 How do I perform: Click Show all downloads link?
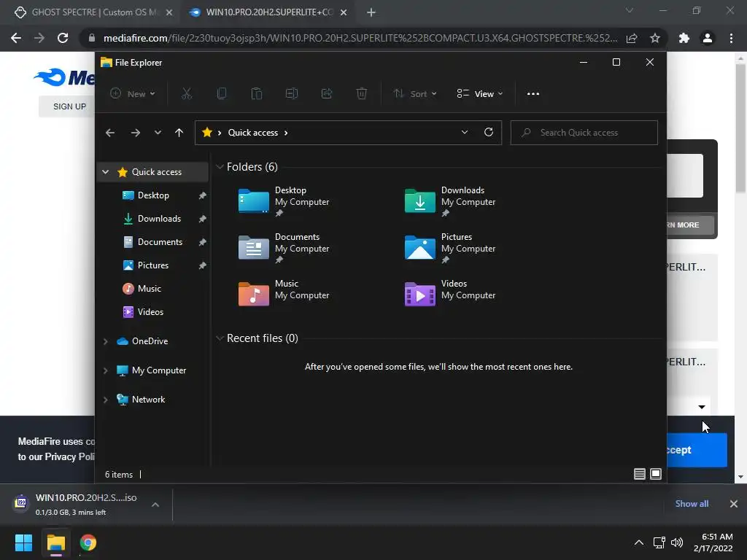click(692, 504)
